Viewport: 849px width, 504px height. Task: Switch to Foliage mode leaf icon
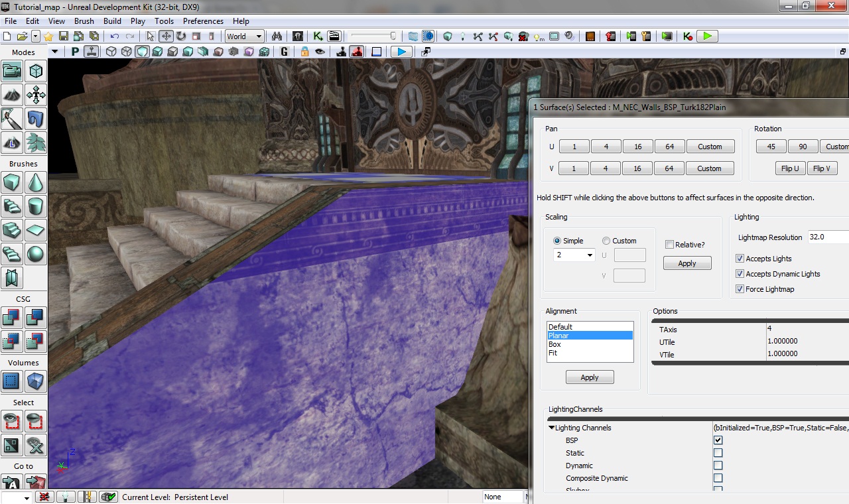[x=36, y=143]
